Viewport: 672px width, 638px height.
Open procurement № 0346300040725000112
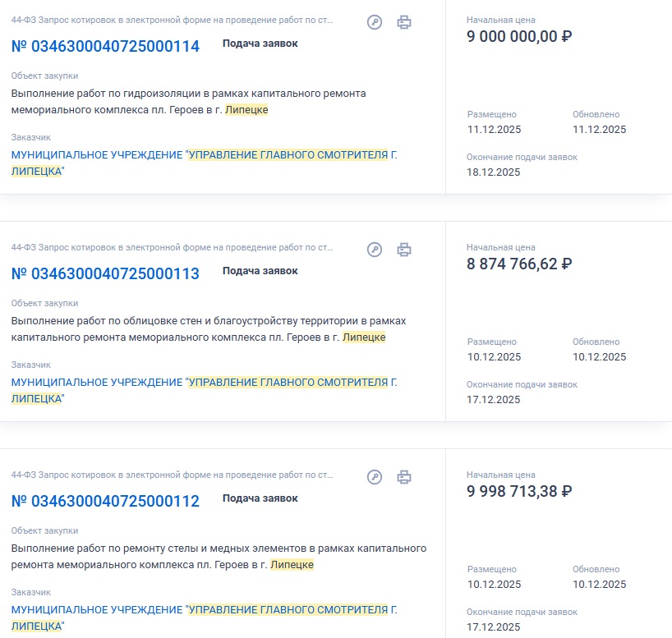tap(105, 501)
